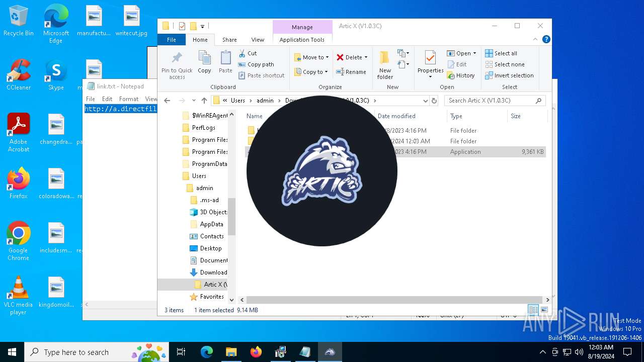Collapse the ribbon with chevron
The image size is (644, 362).
tap(535, 39)
